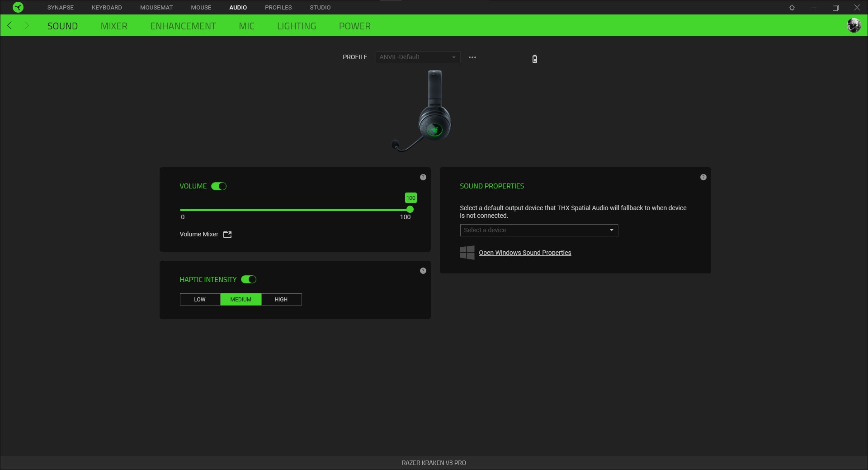Check headset battery status icon
Viewport: 868px width, 470px height.
point(534,59)
